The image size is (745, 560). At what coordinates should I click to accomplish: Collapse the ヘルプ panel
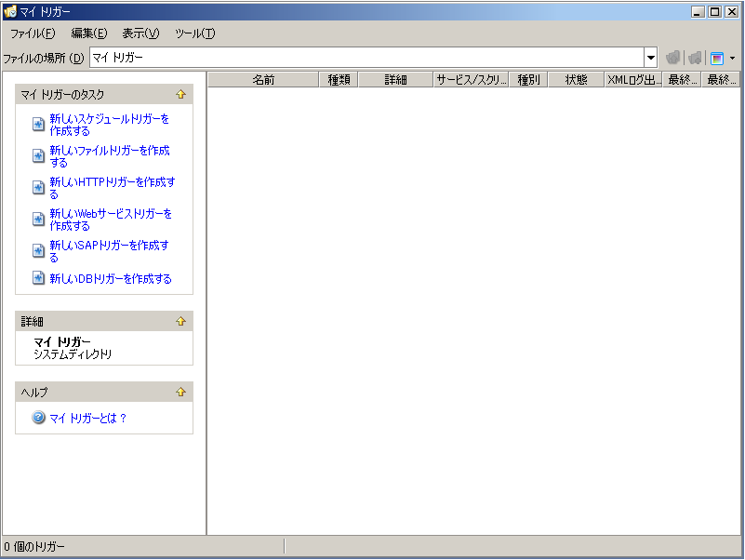pyautogui.click(x=181, y=392)
